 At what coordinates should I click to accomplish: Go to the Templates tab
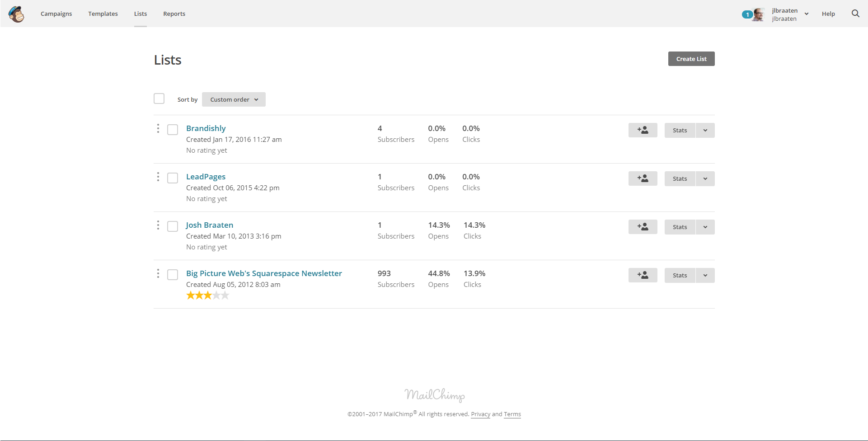point(103,14)
